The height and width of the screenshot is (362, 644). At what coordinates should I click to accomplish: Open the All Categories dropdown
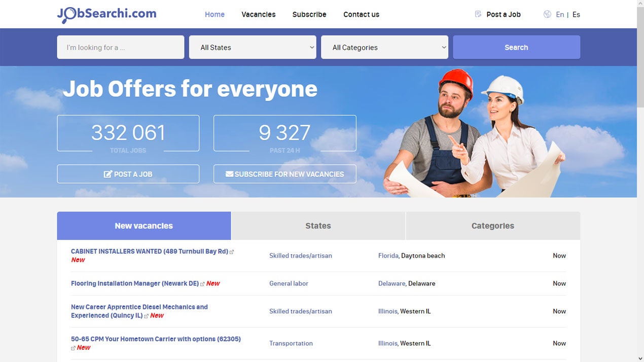pyautogui.click(x=384, y=47)
